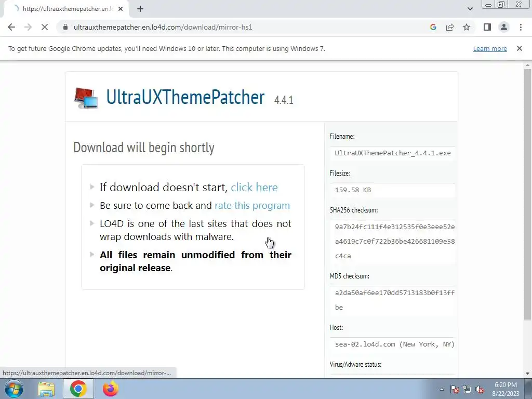Click the address bar URL
Image resolution: width=532 pixels, height=399 pixels.
pos(163,27)
